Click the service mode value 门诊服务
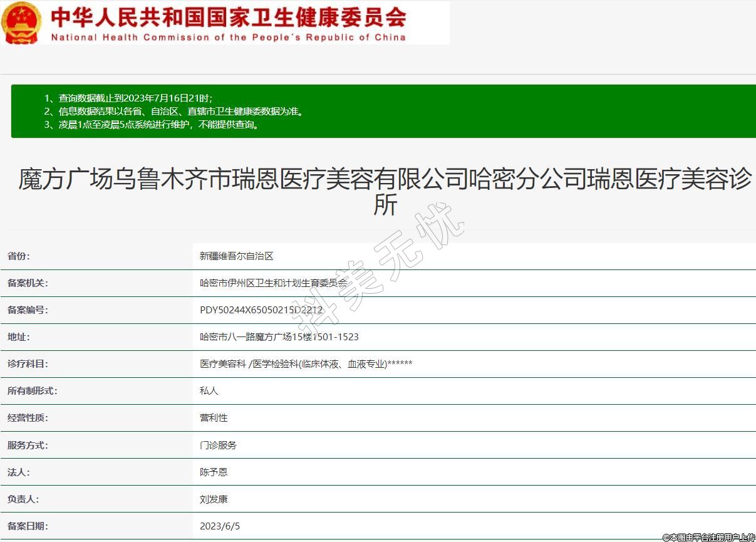 tap(218, 446)
